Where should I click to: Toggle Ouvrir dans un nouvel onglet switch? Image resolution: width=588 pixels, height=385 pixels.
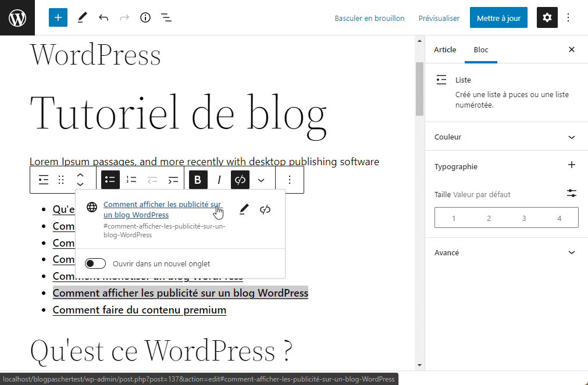click(x=95, y=263)
